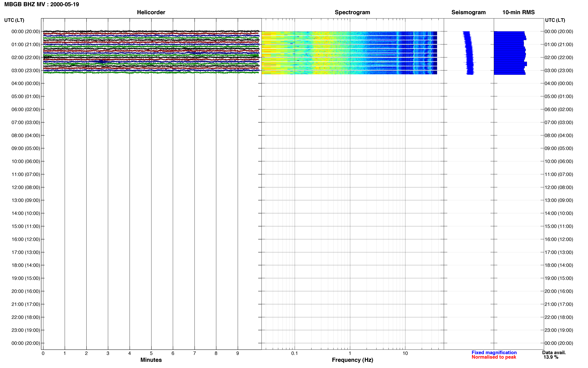The image size is (588, 368).
Task: Click left axis label 22:00 (18:00)
Action: tap(26, 317)
